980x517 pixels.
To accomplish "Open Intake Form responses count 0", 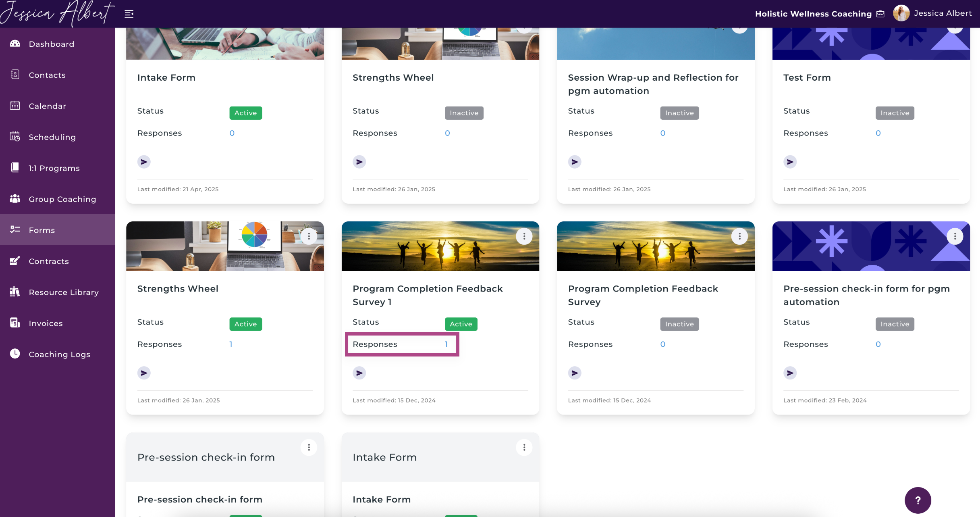I will [232, 133].
